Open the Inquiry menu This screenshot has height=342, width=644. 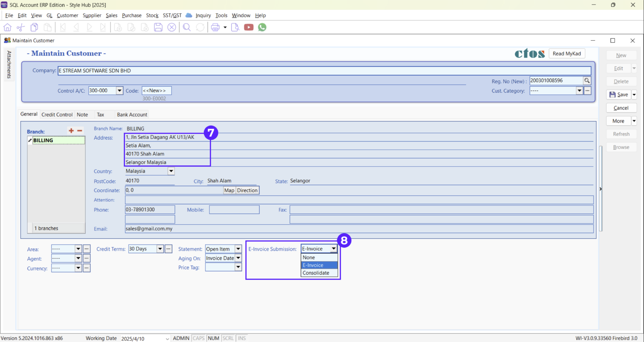203,15
